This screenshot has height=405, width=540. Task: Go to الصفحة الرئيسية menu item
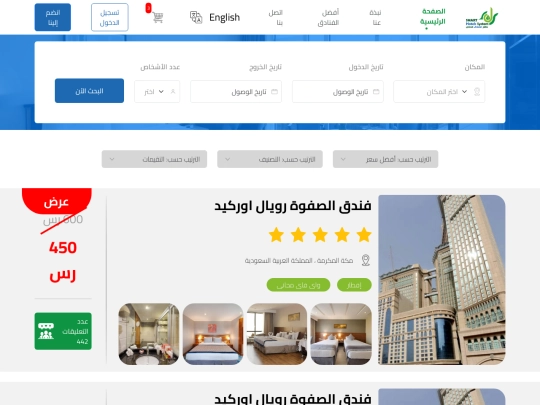[x=433, y=17]
